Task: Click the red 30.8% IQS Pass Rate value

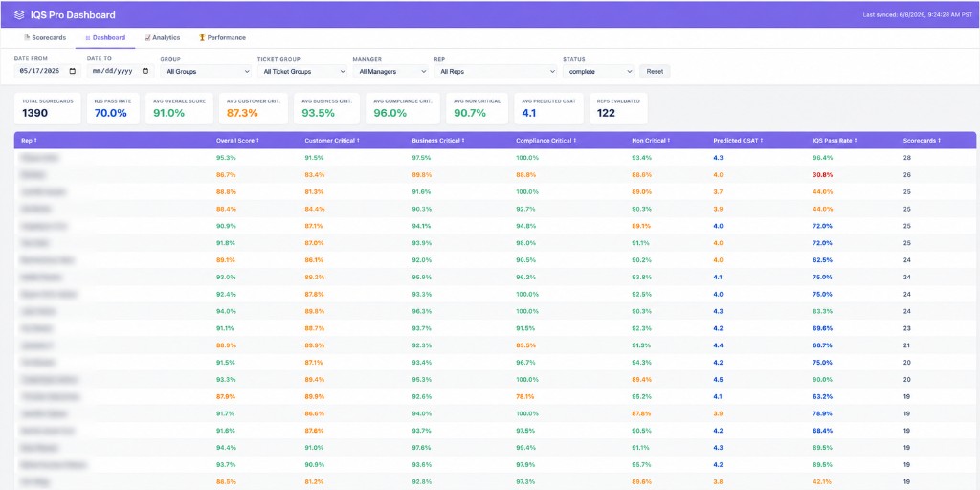Action: [822, 175]
